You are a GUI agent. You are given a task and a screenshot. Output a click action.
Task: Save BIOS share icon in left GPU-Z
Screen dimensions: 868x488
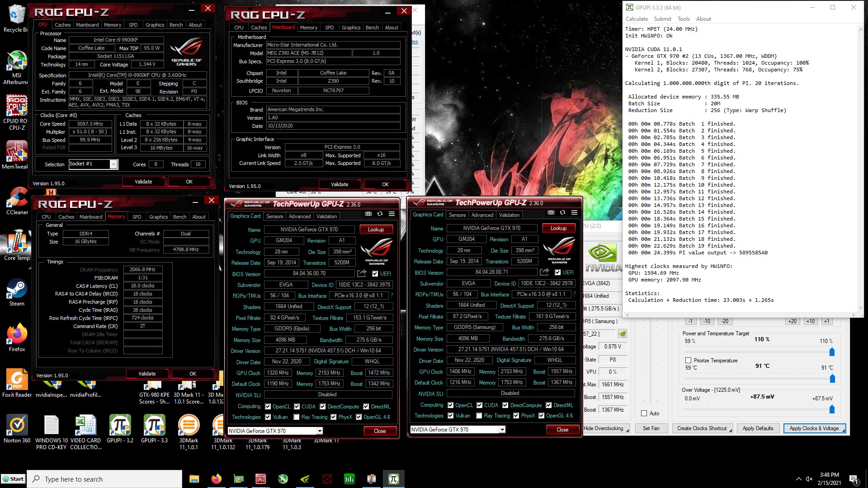pyautogui.click(x=362, y=273)
